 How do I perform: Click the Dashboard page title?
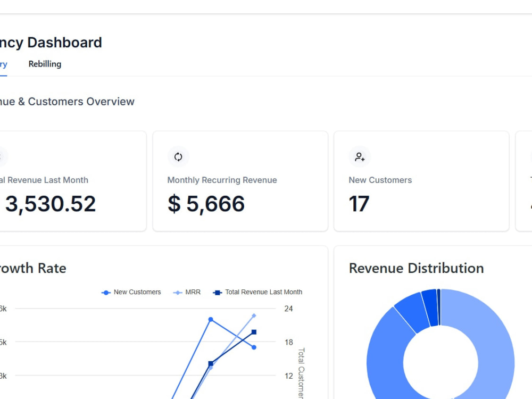point(51,43)
